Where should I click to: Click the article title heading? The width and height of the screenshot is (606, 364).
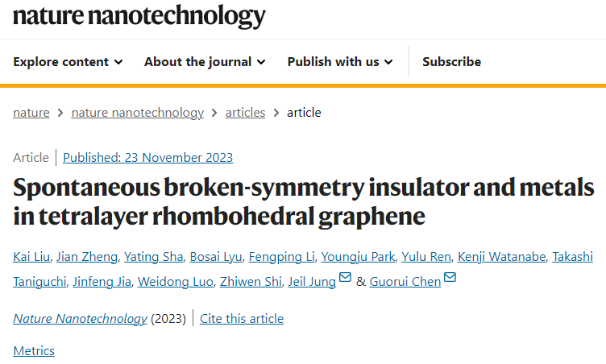click(303, 201)
